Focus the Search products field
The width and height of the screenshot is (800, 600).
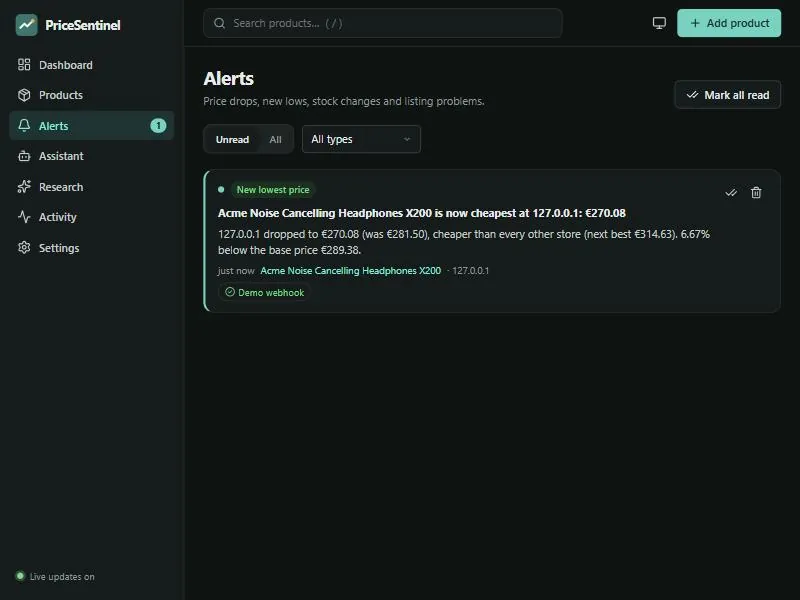[383, 23]
